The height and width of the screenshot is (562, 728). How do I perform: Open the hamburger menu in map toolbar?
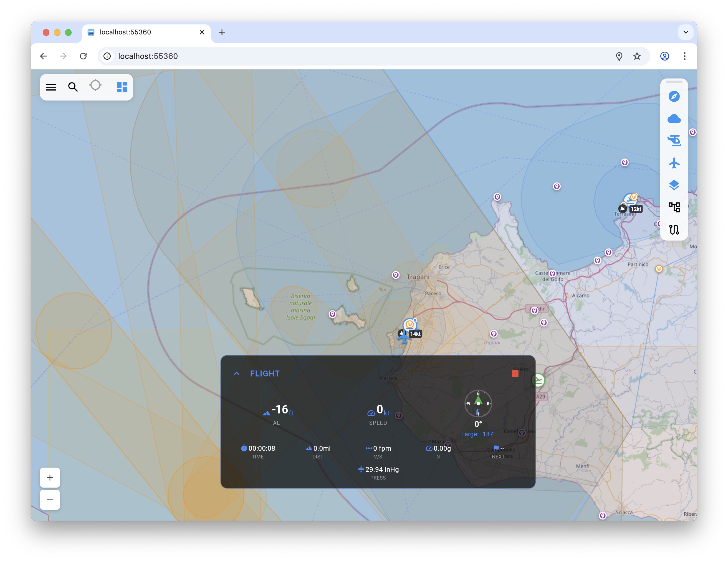[x=51, y=87]
